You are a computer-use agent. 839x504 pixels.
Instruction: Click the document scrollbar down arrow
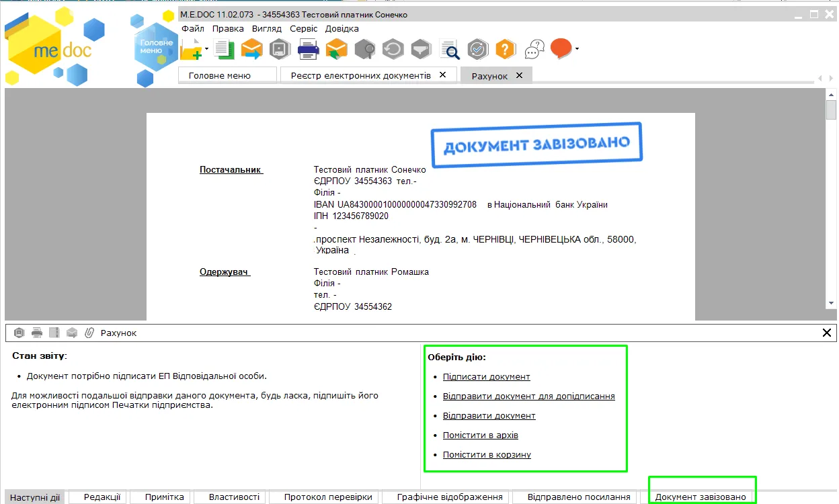831,304
